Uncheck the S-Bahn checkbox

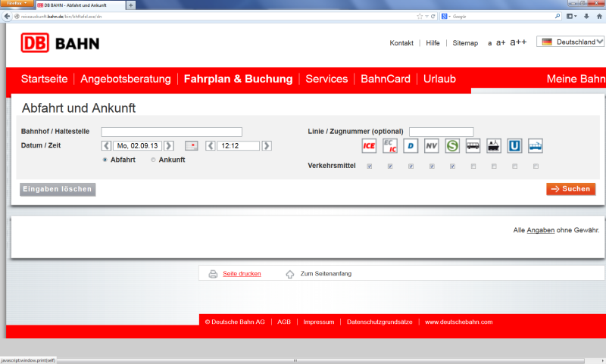(x=452, y=166)
